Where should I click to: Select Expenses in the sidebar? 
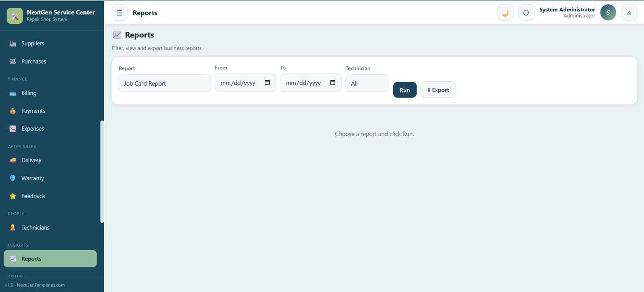click(x=50, y=129)
